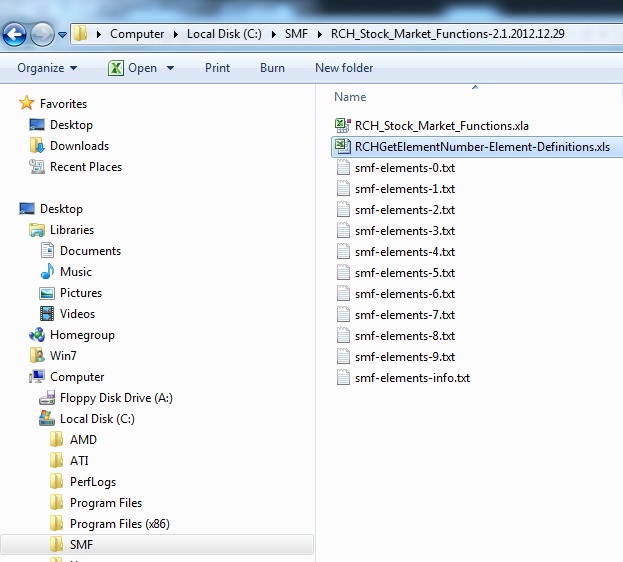Image resolution: width=623 pixels, height=562 pixels.
Task: Sort by the Name column header
Action: pyautogui.click(x=350, y=97)
